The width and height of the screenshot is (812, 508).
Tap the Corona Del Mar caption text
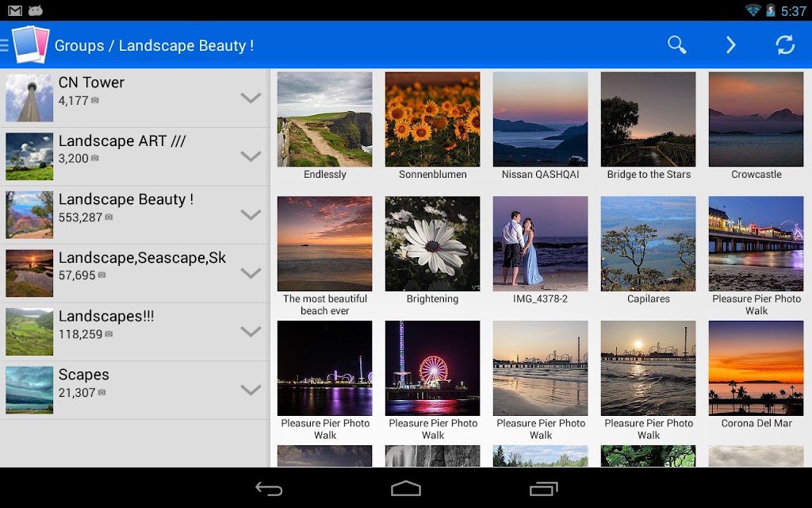coord(756,424)
